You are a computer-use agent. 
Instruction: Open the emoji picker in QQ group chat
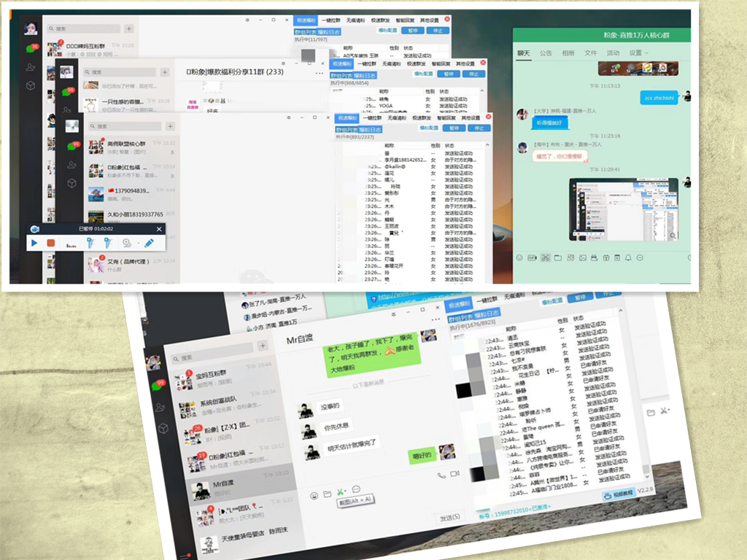pyautogui.click(x=519, y=257)
